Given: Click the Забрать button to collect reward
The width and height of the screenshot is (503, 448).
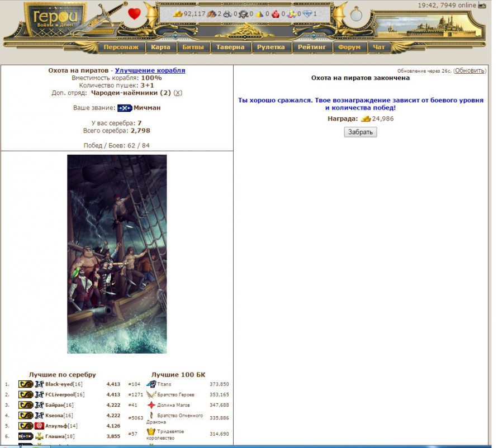Looking at the screenshot, I should [x=360, y=132].
